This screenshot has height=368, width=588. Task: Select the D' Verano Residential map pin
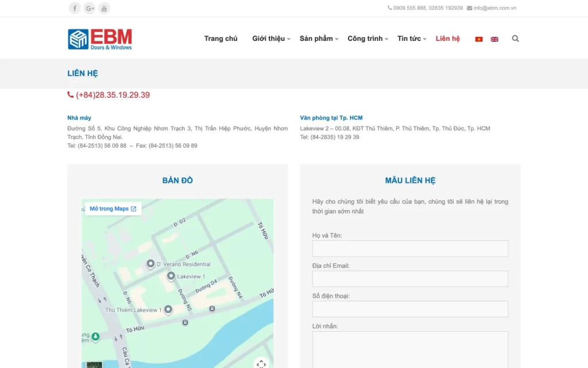[150, 263]
